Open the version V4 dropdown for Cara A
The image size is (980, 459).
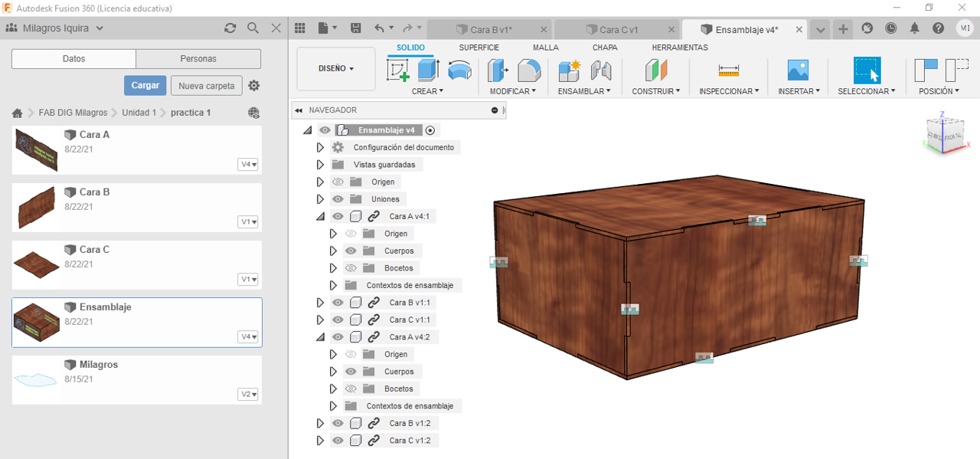click(x=248, y=164)
